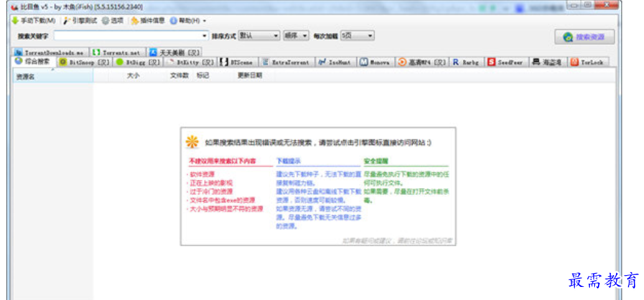Screen dimensions: 644x300
Task: Open the 排序方式 默认 dropdown
Action: [259, 35]
